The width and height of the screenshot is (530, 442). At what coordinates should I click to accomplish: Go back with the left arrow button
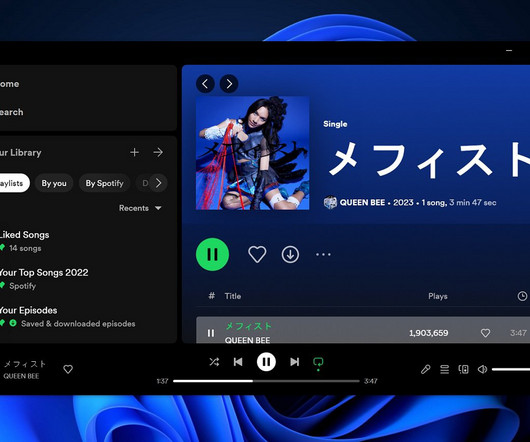click(x=205, y=83)
